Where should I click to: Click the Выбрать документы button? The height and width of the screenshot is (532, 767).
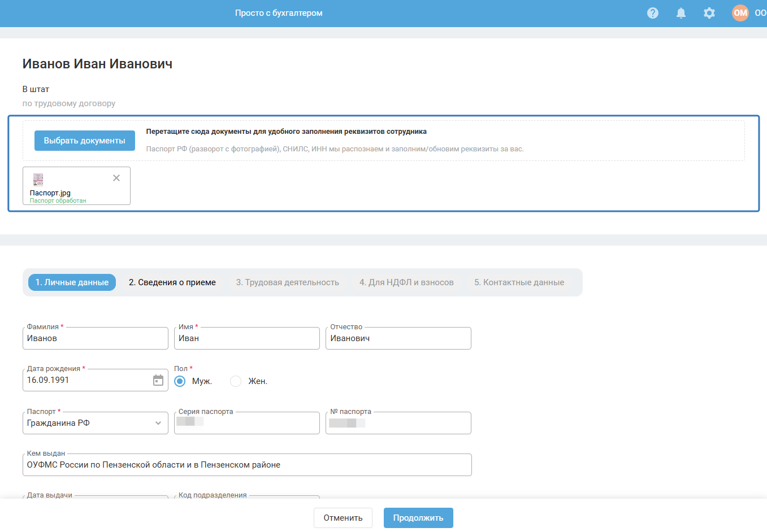(85, 141)
